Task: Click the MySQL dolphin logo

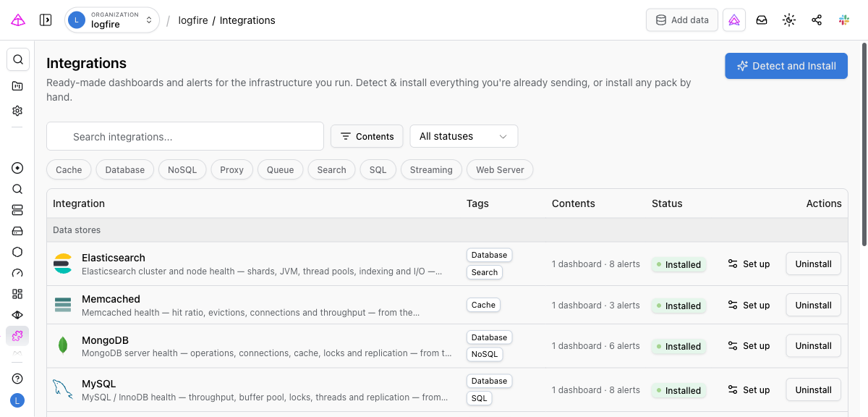Action: click(63, 389)
